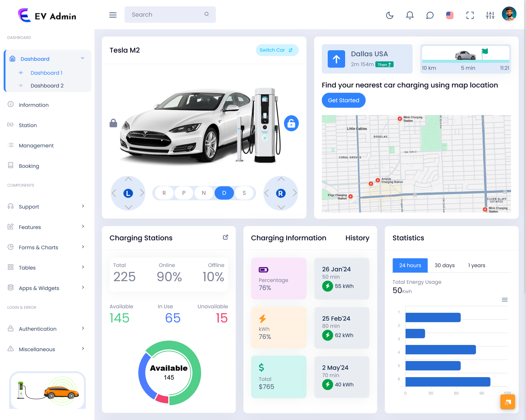
Task: Click the grey lock icon beside car
Action: click(113, 123)
